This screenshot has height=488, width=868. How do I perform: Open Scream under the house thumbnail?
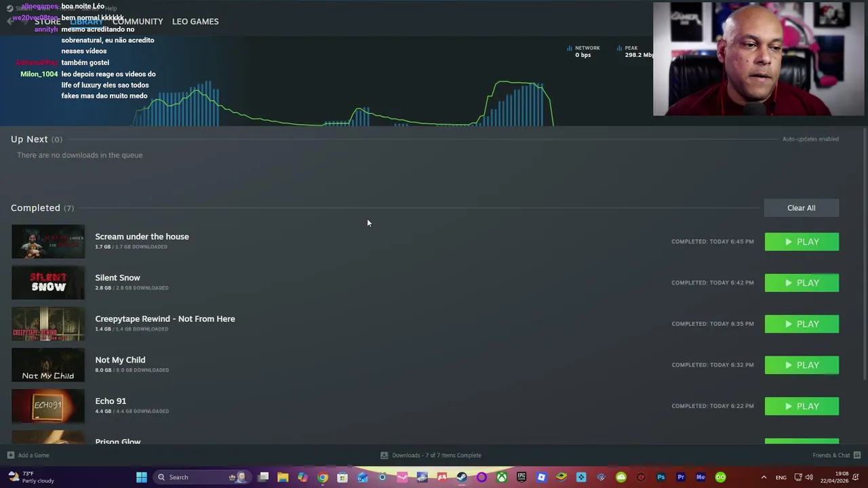(x=48, y=242)
